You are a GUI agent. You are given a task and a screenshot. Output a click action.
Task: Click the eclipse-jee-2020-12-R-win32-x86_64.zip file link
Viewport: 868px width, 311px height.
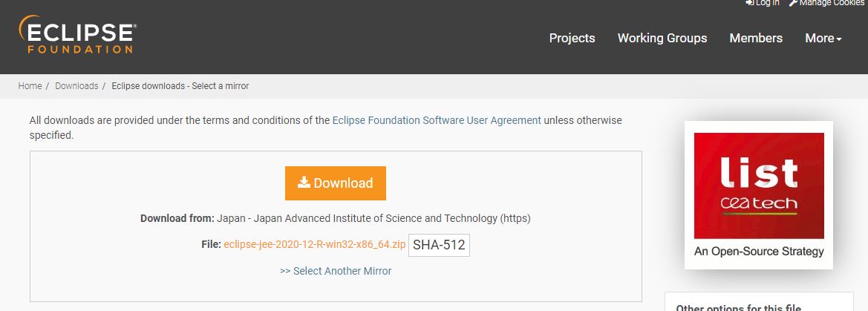pyautogui.click(x=314, y=244)
